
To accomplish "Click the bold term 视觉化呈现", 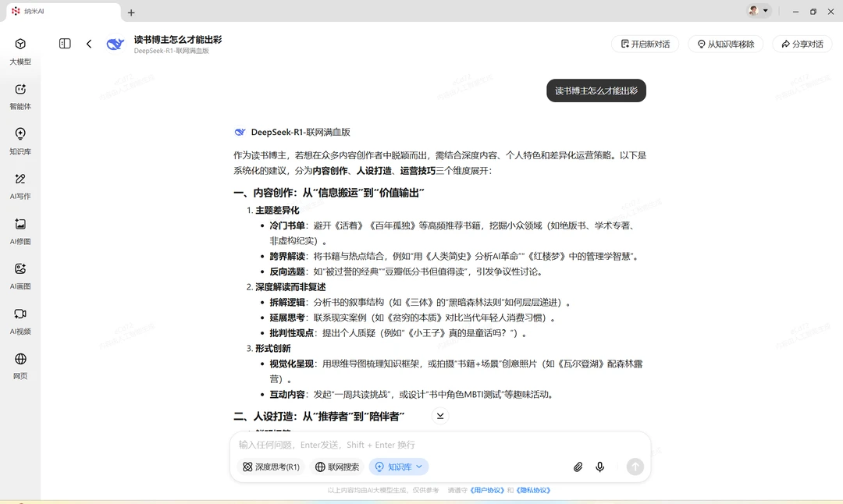I will [x=291, y=364].
